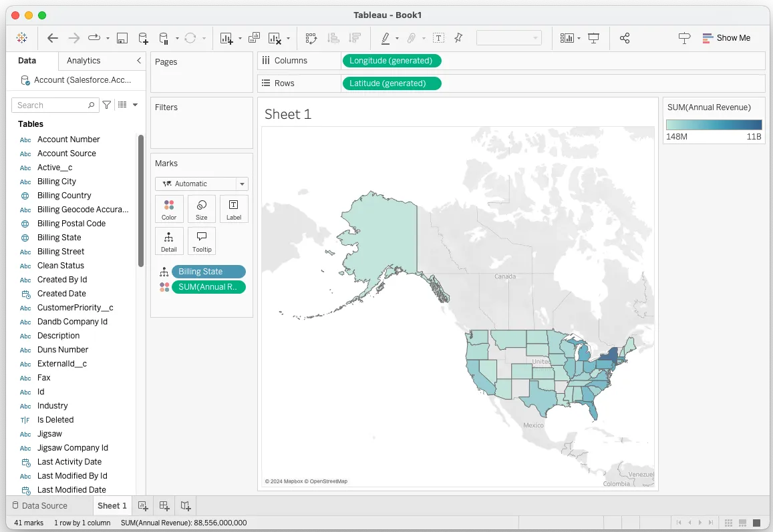The image size is (773, 532).
Task: Switch to the Analytics tab
Action: click(x=84, y=60)
